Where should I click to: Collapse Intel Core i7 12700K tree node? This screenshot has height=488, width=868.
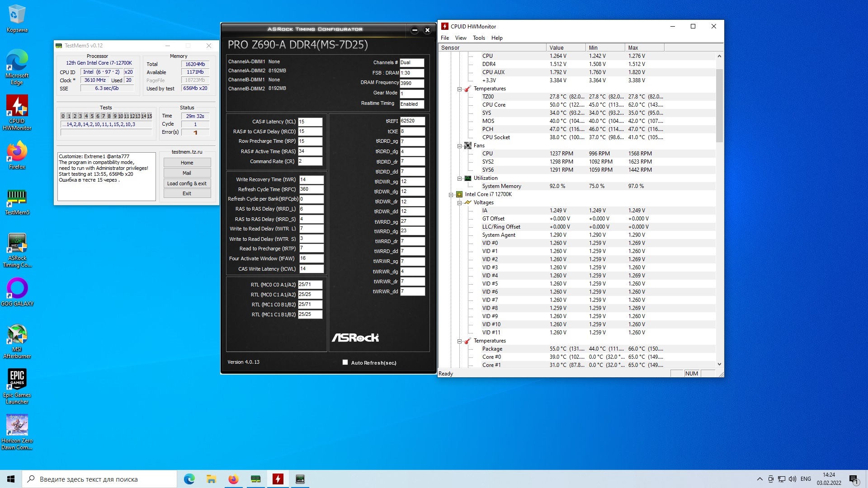pyautogui.click(x=451, y=195)
